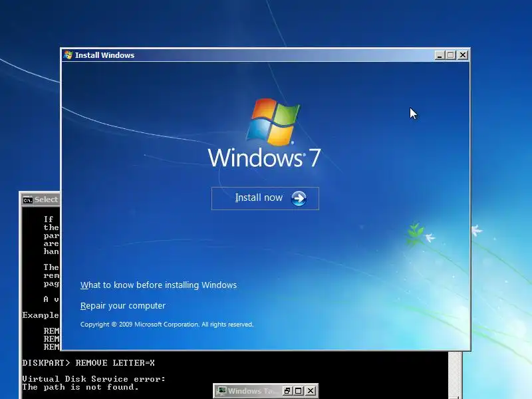The image size is (532, 399).
Task: Click the Virtual Disk Service error text
Action: click(94, 378)
